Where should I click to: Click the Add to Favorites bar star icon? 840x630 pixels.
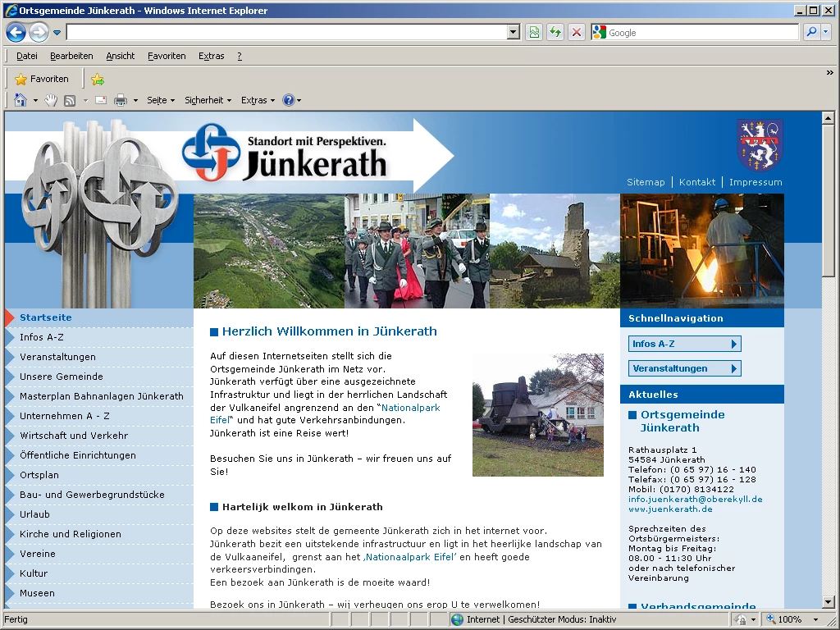click(x=98, y=80)
